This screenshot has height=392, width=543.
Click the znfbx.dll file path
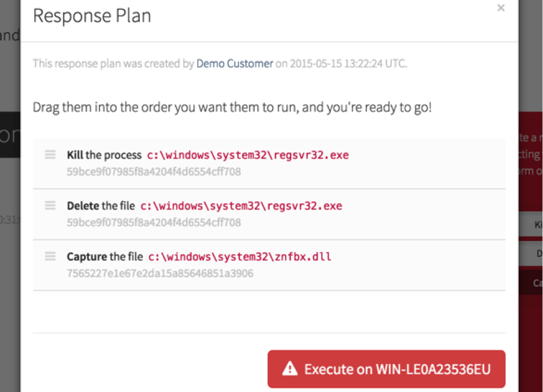point(239,257)
